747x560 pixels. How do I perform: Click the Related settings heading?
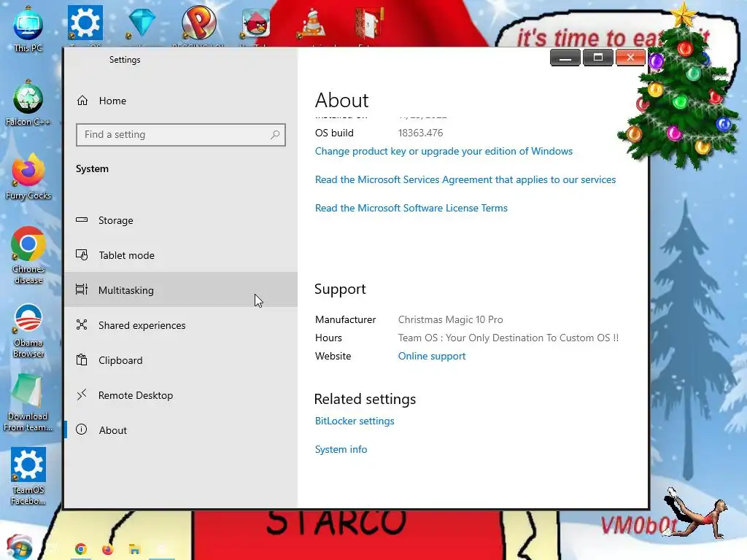click(x=365, y=399)
